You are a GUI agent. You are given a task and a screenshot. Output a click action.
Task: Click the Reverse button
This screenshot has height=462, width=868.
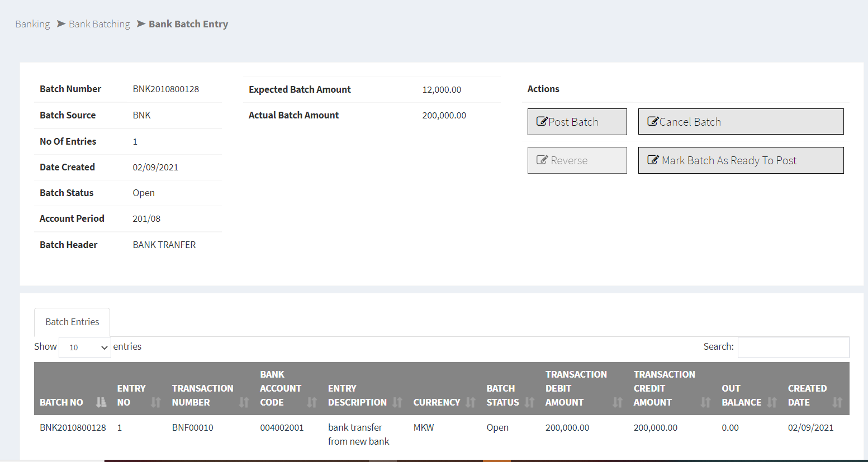pos(577,160)
